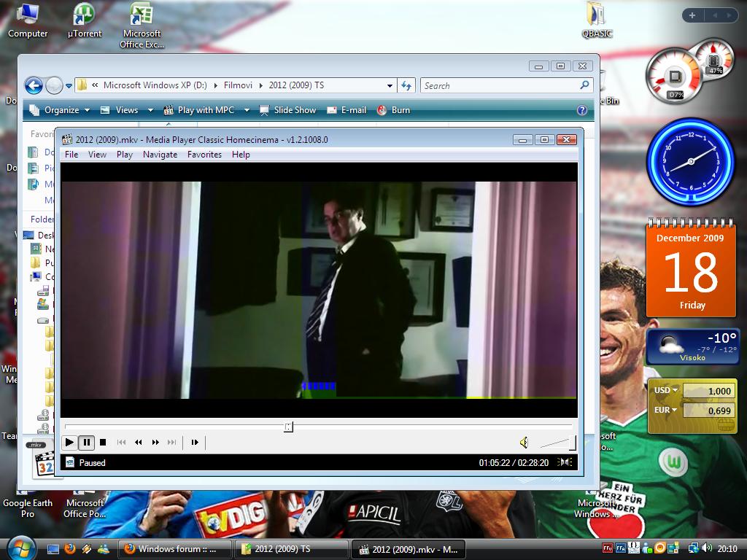Viewport: 747px width, 560px height.
Task: Launch Firefox from Quick Launch
Action: 70,549
